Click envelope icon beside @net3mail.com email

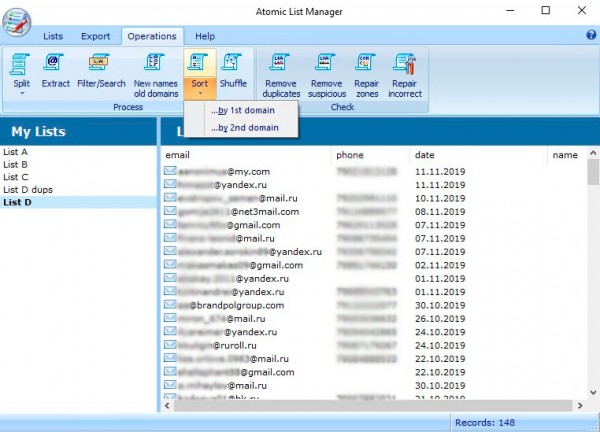coord(170,211)
